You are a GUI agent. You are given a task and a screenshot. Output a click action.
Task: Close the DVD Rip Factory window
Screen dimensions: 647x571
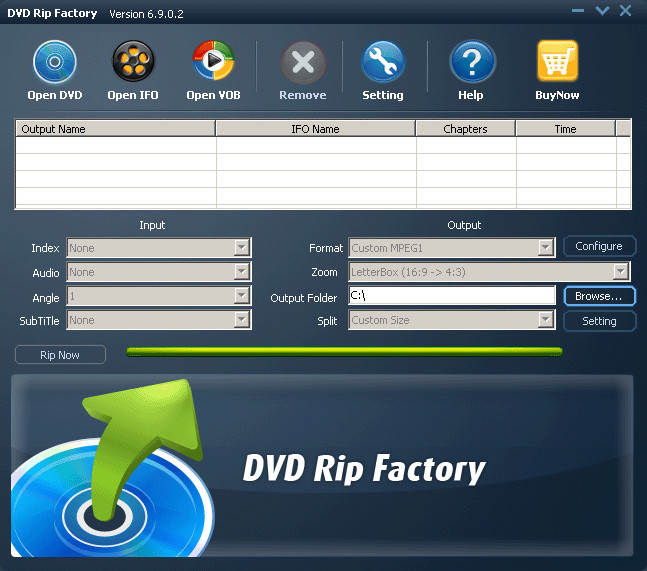pos(626,11)
